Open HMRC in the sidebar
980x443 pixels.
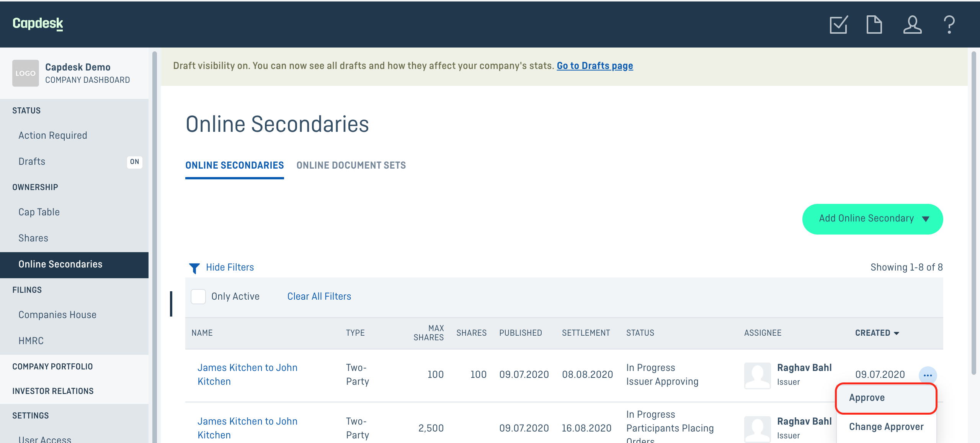[x=31, y=341]
